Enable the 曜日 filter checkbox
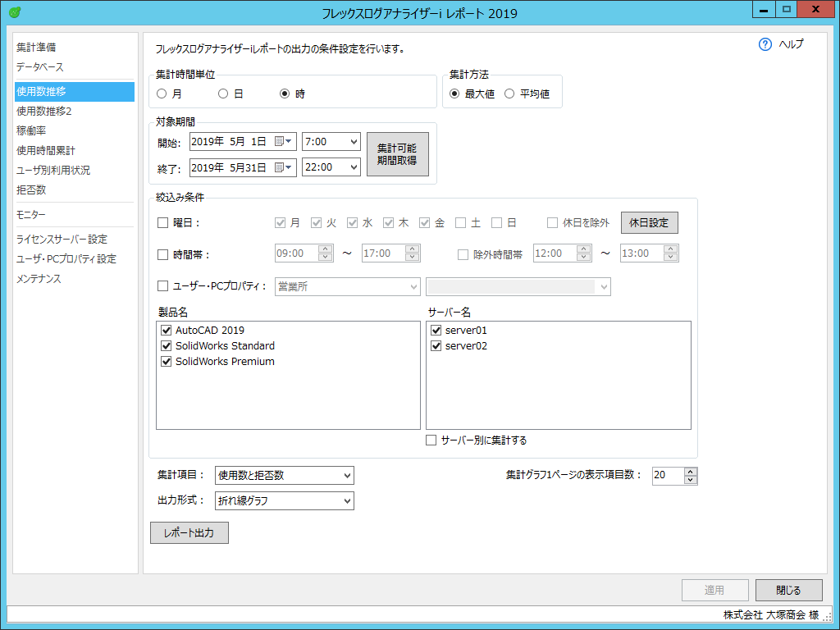 [x=163, y=222]
